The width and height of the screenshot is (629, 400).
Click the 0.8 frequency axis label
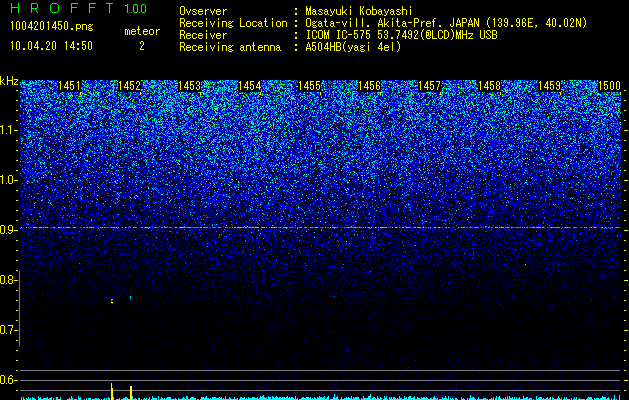click(8, 280)
